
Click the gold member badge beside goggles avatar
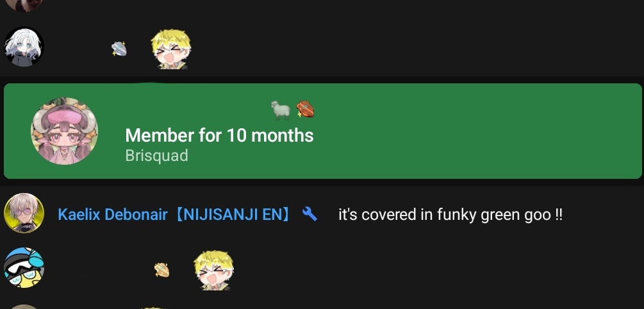tap(161, 270)
